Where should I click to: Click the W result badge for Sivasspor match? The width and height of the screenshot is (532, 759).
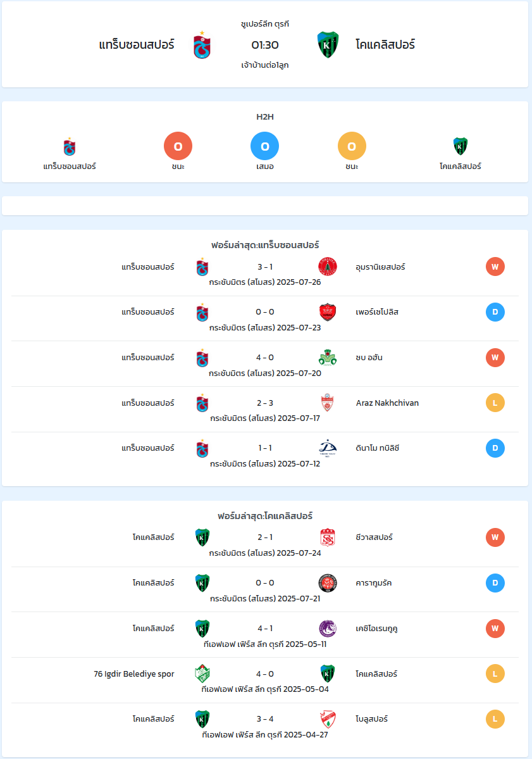click(495, 537)
